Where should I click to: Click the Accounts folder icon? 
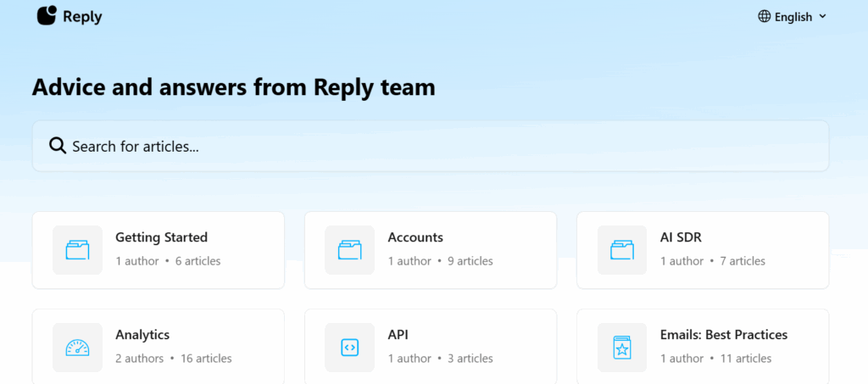tap(350, 250)
